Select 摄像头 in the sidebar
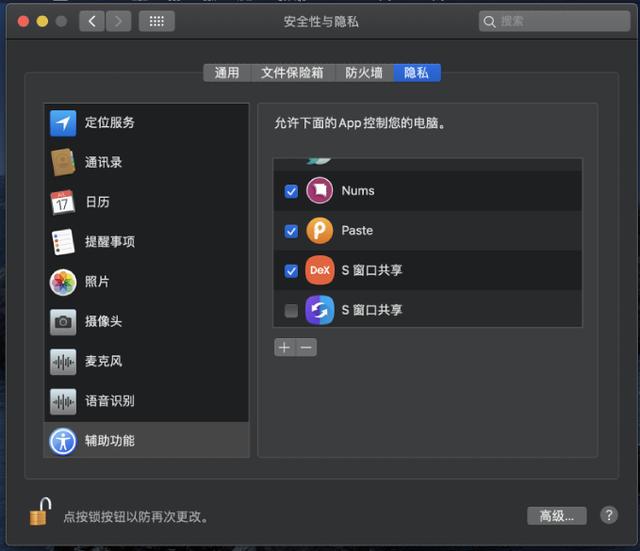The height and width of the screenshot is (551, 640). pyautogui.click(x=147, y=322)
